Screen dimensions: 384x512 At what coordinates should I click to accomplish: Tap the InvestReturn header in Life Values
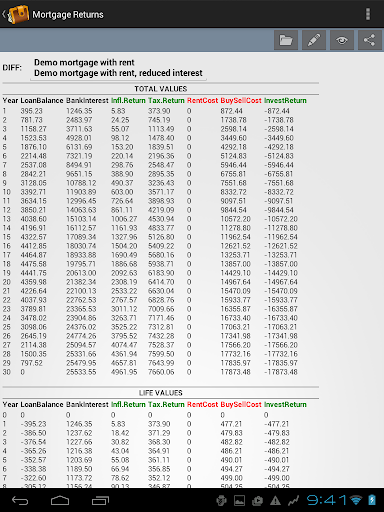(285, 405)
